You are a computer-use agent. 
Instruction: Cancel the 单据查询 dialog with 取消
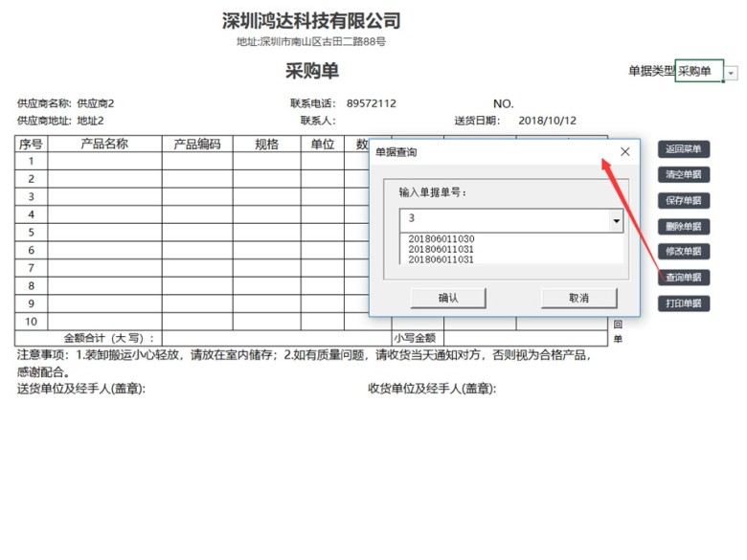[578, 298]
